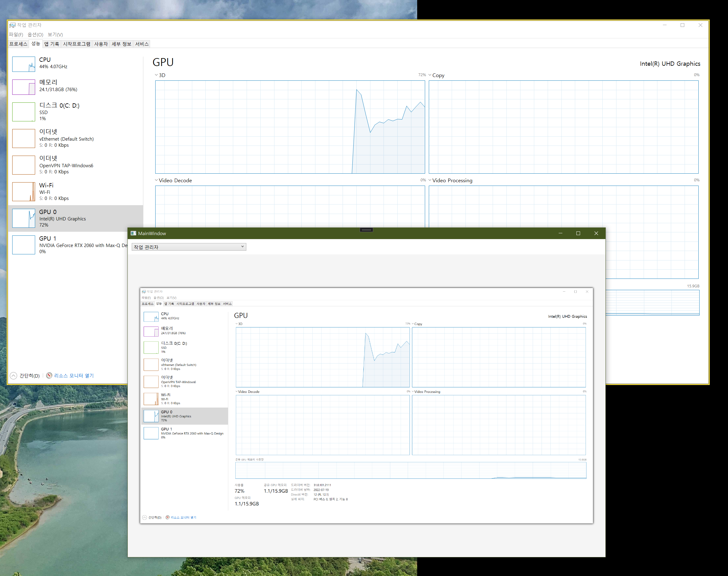The image size is (728, 576).
Task: Open the 보기(V) menu
Action: pyautogui.click(x=55, y=35)
